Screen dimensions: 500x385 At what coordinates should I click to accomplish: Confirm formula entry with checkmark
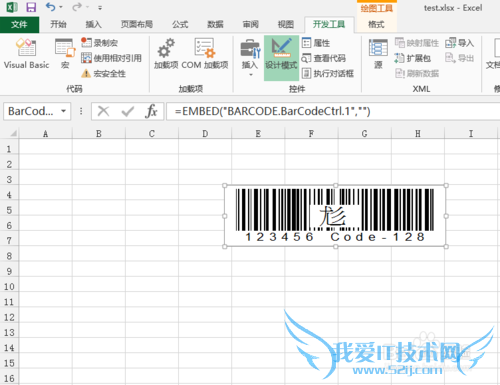click(x=128, y=111)
